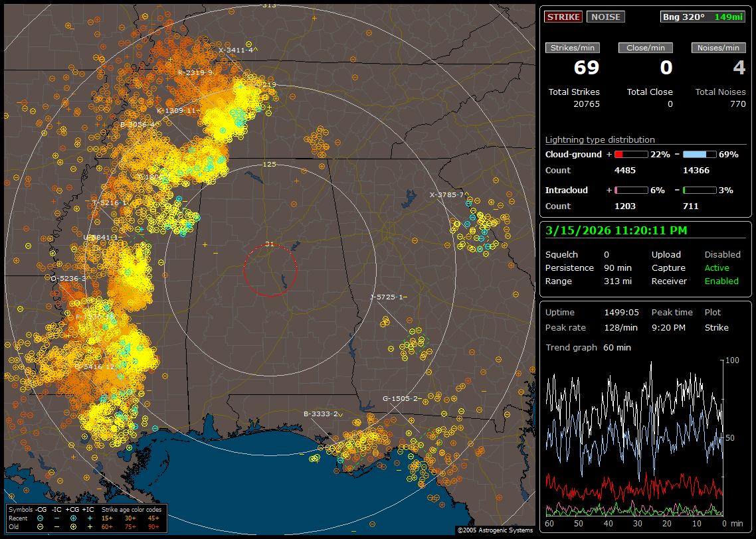This screenshot has width=756, height=539.
Task: Click the green negative intracloud percentage bar
Action: (x=700, y=190)
